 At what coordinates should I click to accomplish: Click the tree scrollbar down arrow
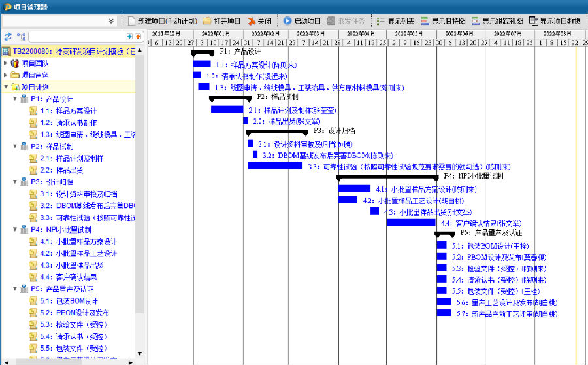(x=140, y=353)
